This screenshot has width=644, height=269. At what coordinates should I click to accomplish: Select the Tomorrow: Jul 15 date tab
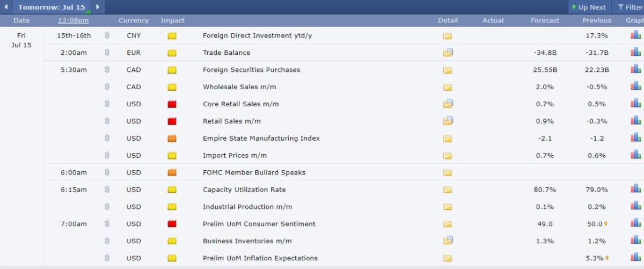[x=52, y=7]
